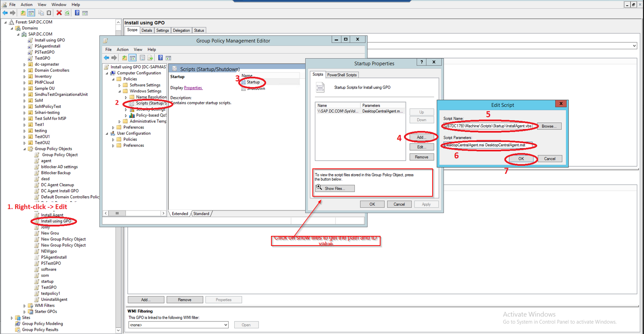Click Show Files button
The image size is (644, 334).
[335, 188]
